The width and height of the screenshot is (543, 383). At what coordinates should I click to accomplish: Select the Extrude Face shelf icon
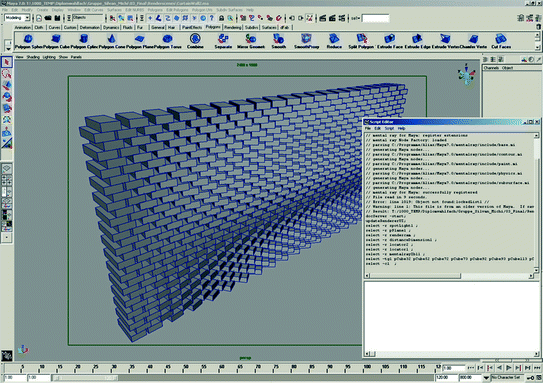(x=390, y=39)
